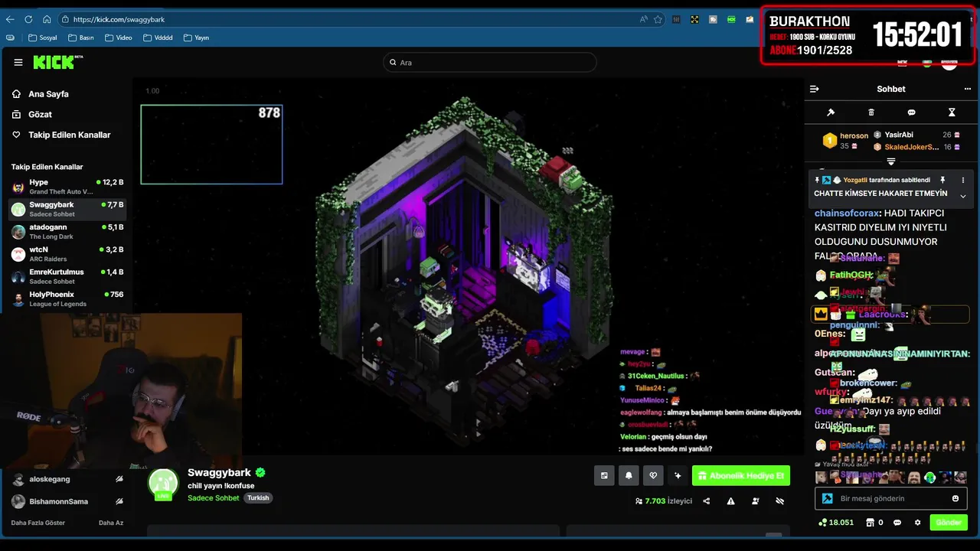Click the Ara search field
This screenshot has height=551, width=980.
pos(490,63)
